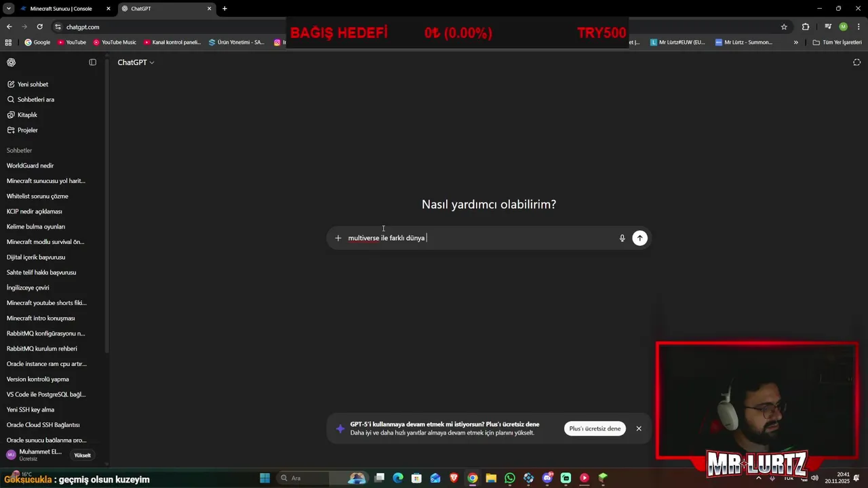
Task: Close the ChatGPT tab
Action: [210, 9]
